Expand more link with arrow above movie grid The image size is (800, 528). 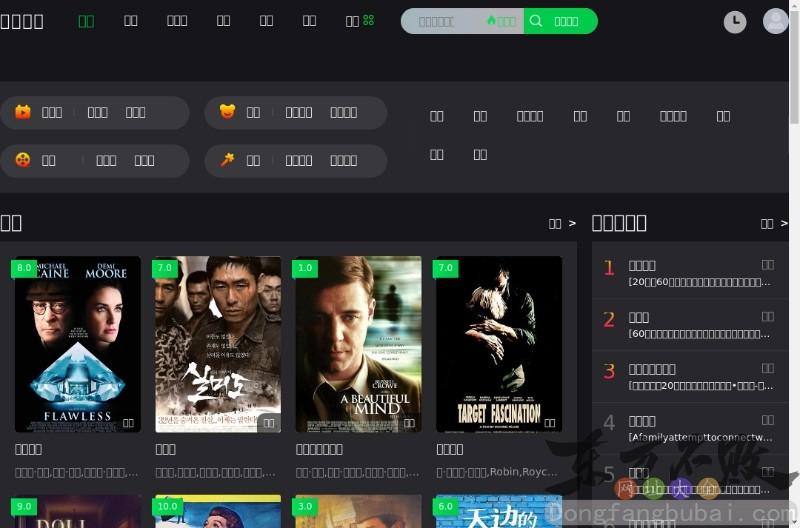[562, 223]
